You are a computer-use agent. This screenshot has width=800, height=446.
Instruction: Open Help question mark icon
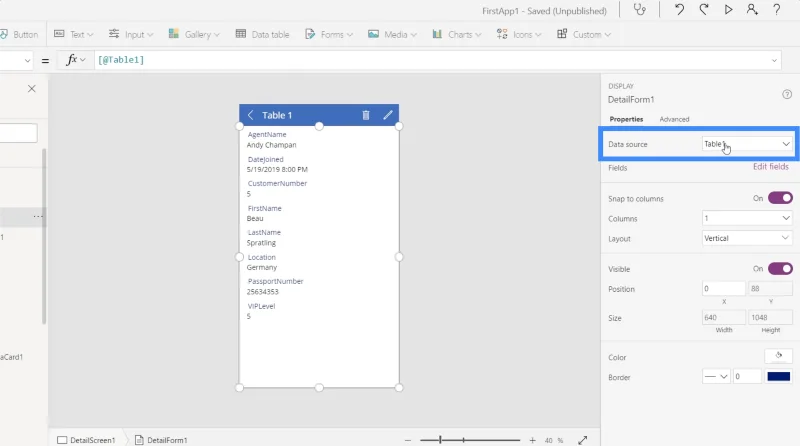(x=777, y=10)
